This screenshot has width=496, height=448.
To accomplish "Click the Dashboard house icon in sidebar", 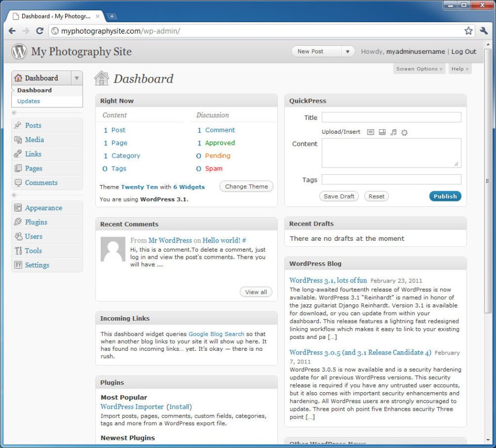I will tap(19, 78).
